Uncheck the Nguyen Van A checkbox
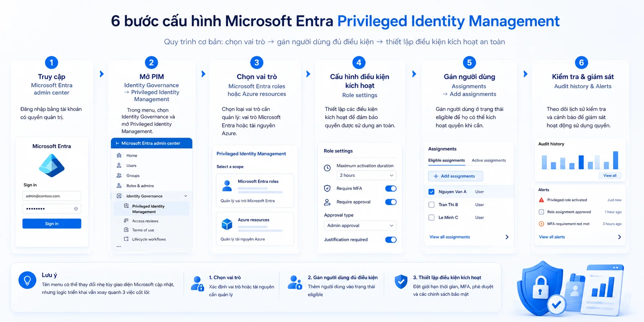This screenshot has height=322, width=644. pyautogui.click(x=432, y=192)
